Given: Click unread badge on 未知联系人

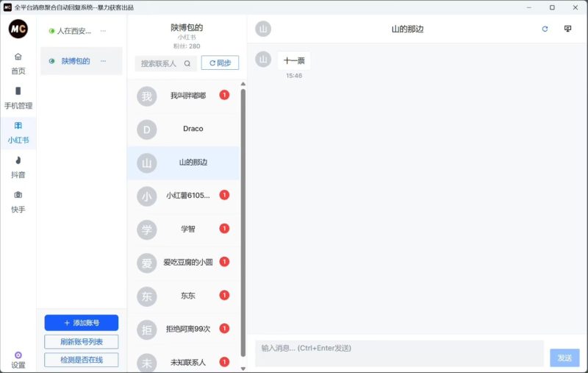Looking at the screenshot, I should (224, 362).
